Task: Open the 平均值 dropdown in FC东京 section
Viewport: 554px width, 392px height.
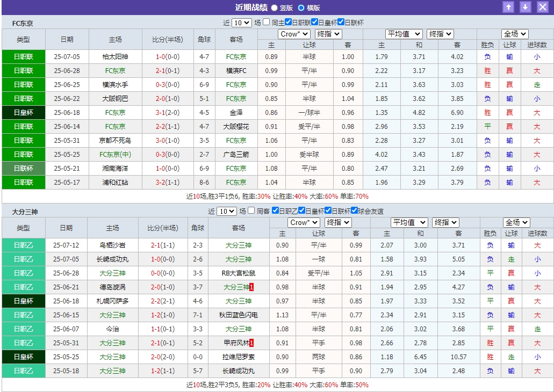Action: pyautogui.click(x=404, y=33)
